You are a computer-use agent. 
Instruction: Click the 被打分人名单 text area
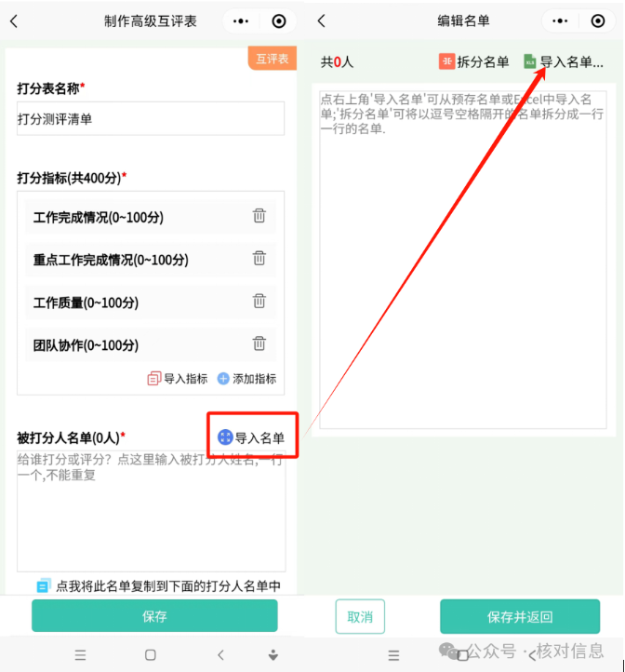click(152, 511)
